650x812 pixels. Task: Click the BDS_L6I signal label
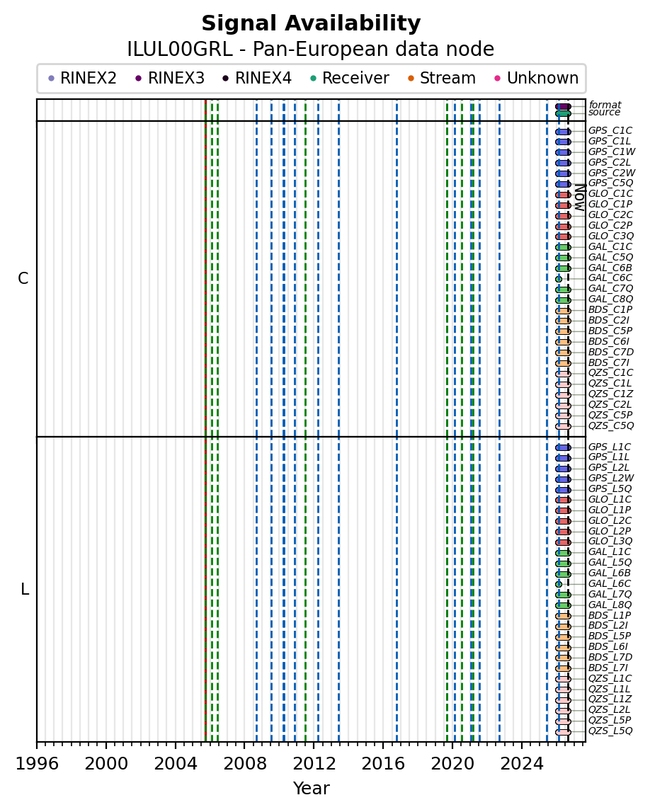point(608,647)
